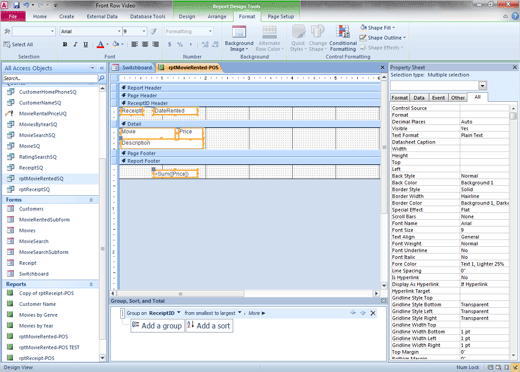Delete the ReceiptID group row

pos(373,313)
